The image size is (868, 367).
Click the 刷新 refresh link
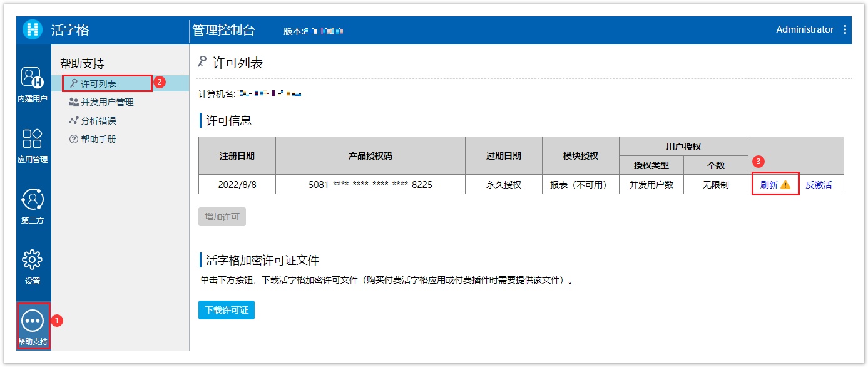click(769, 185)
